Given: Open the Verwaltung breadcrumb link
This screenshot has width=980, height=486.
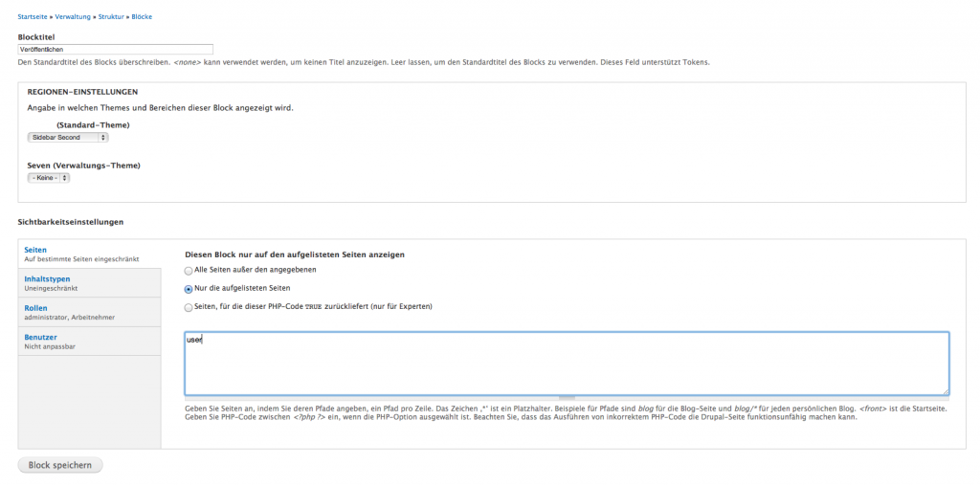Looking at the screenshot, I should pyautogui.click(x=76, y=17).
